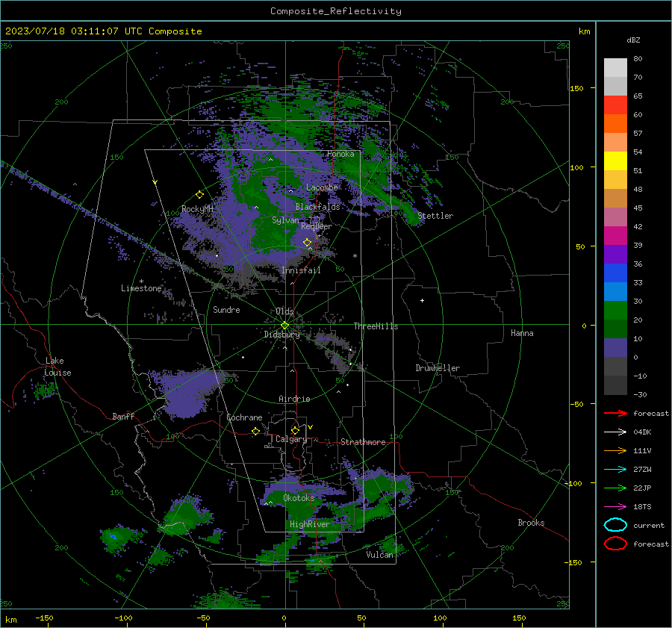Screen dimensions: 672x628
Task: Click the Blackfalds city label
Action: click(317, 207)
